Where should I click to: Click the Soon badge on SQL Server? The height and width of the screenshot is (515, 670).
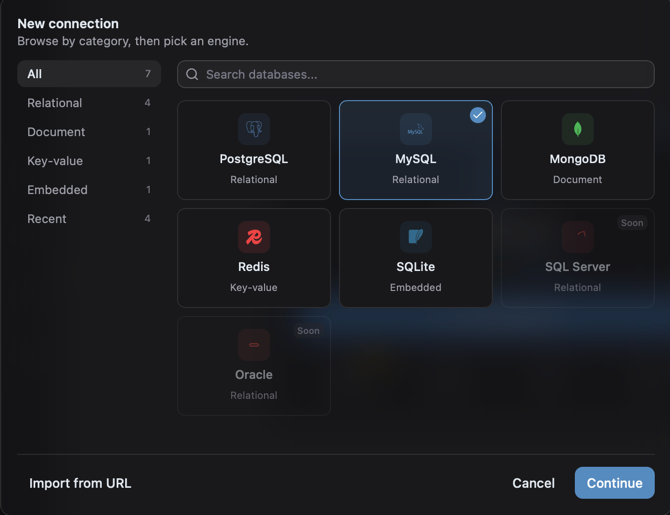pyautogui.click(x=632, y=223)
